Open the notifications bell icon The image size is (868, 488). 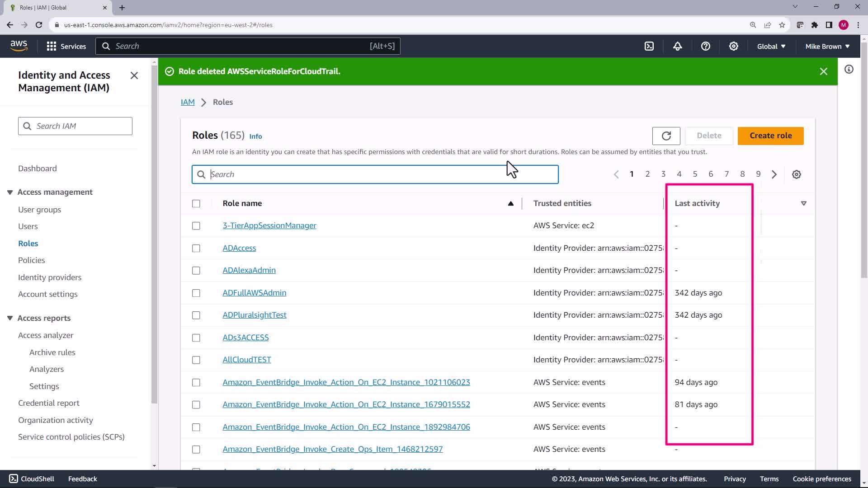pyautogui.click(x=677, y=46)
